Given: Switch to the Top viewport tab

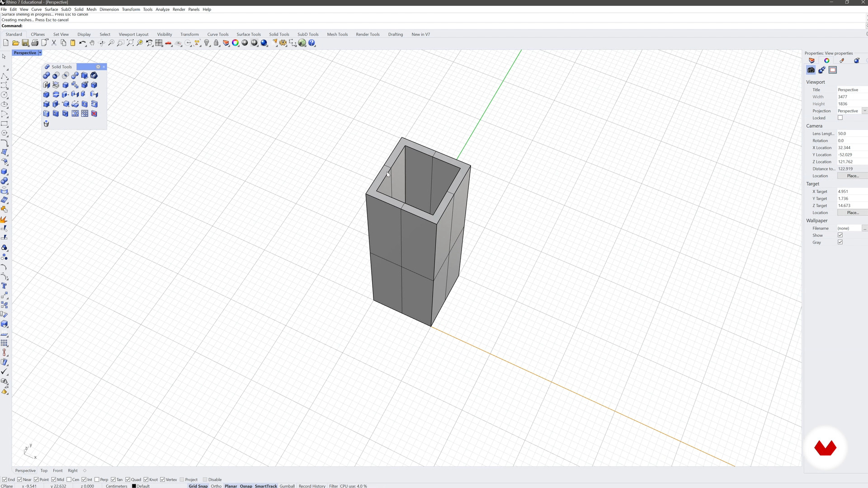Looking at the screenshot, I should [44, 470].
